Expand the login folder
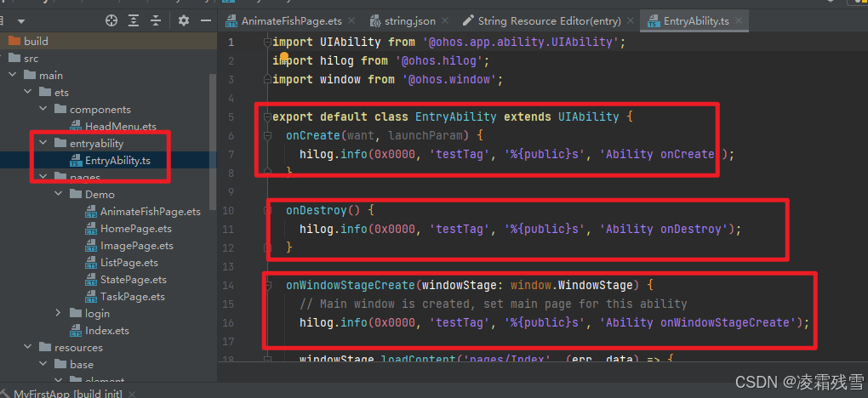This screenshot has height=398, width=868. tap(59, 313)
